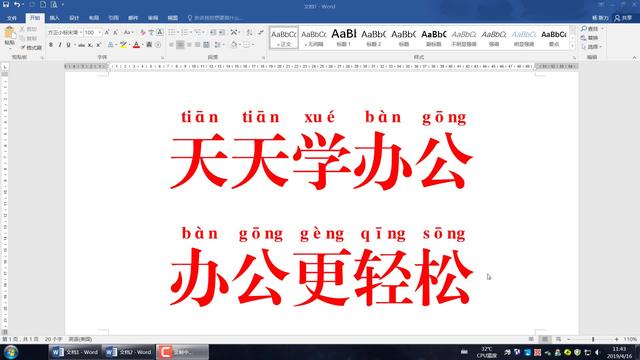Screen dimensions: 640x360
Task: Align the text to the left
Action: [171, 45]
